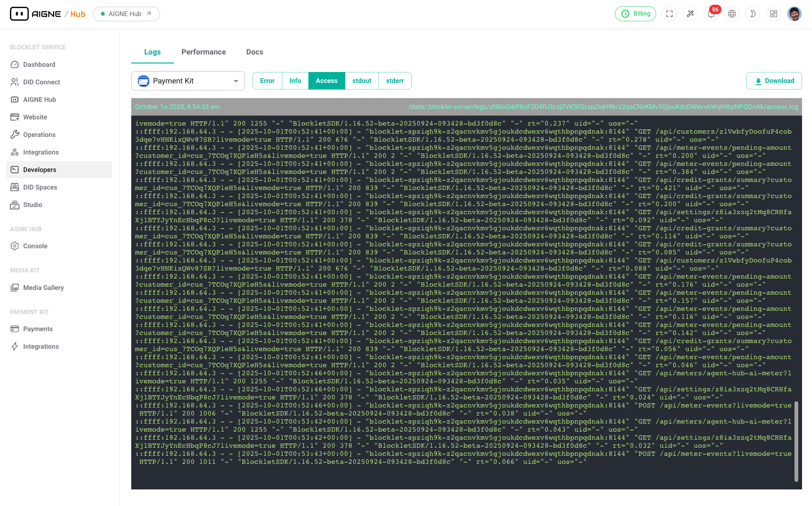Open Payments under Payment Kit section
Image resolution: width=812 pixels, height=506 pixels.
38,329
